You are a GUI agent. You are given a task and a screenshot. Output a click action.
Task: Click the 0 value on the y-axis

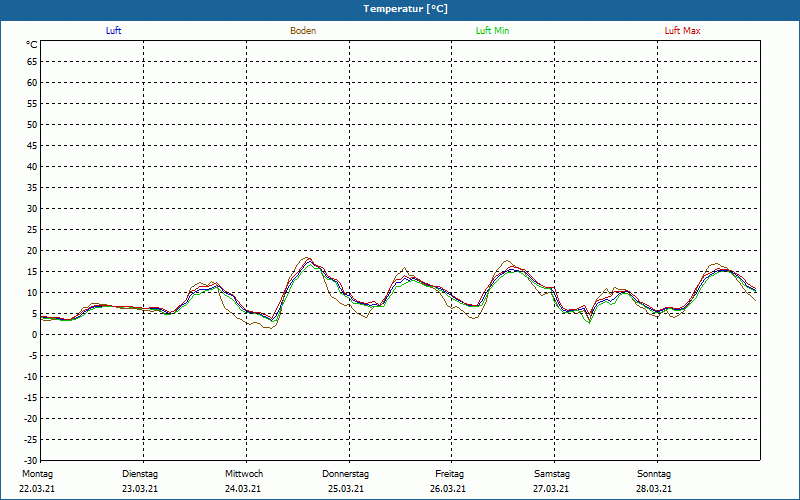(x=35, y=335)
